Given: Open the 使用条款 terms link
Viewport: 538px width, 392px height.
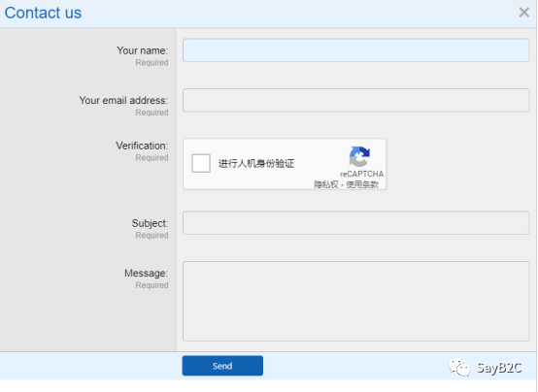Looking at the screenshot, I should (362, 184).
